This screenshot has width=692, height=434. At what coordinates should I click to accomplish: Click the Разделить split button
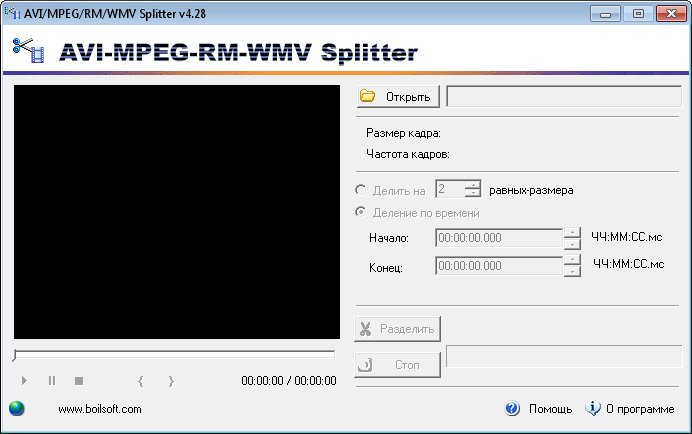coord(397,329)
